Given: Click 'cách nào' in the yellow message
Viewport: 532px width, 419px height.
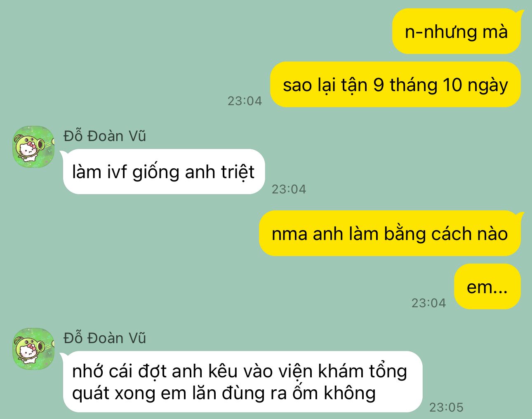Looking at the screenshot, I should point(469,234).
